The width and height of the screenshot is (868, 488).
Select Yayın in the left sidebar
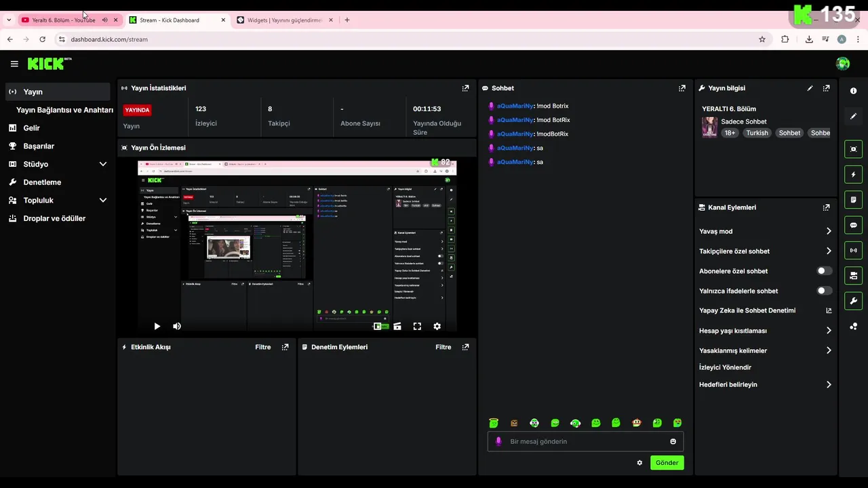coord(58,91)
